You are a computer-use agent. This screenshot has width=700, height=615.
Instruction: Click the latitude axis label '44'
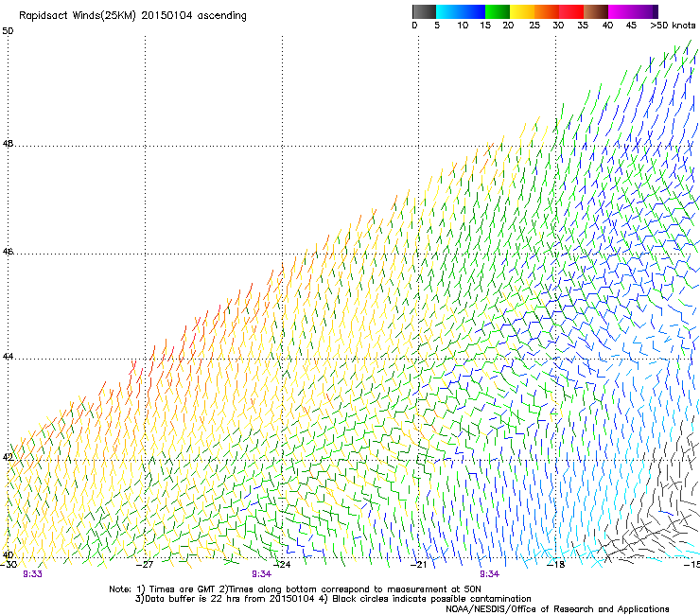click(x=8, y=357)
